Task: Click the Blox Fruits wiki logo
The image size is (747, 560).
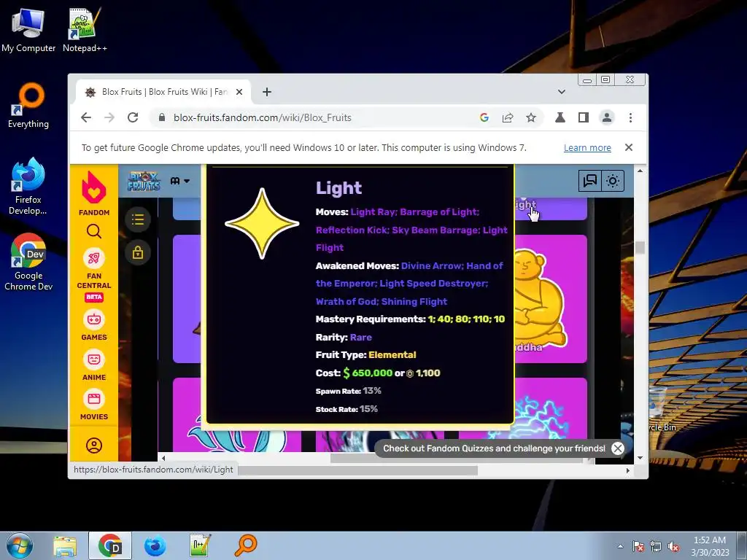Action: pyautogui.click(x=144, y=182)
